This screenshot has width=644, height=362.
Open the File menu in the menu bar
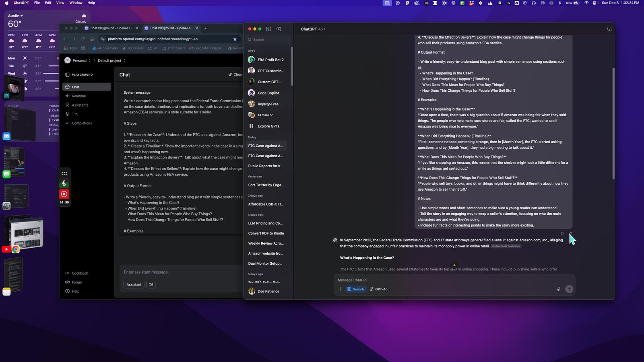[x=37, y=3]
